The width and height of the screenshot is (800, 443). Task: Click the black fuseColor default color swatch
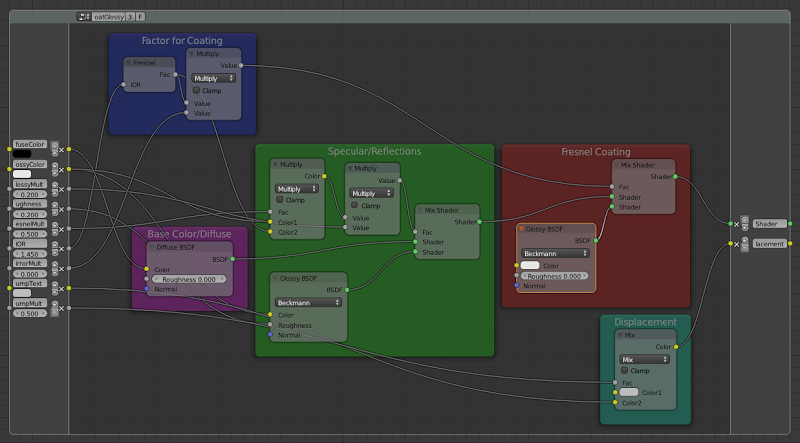coord(22,154)
